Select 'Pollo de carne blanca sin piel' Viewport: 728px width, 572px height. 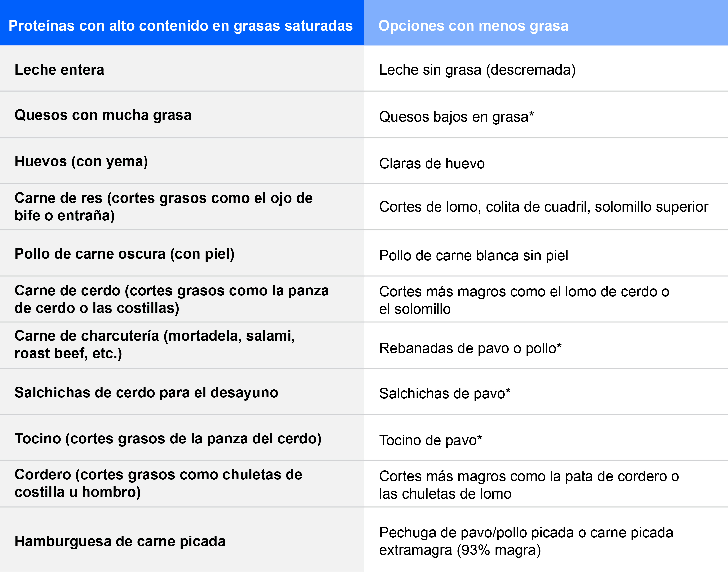point(473,255)
